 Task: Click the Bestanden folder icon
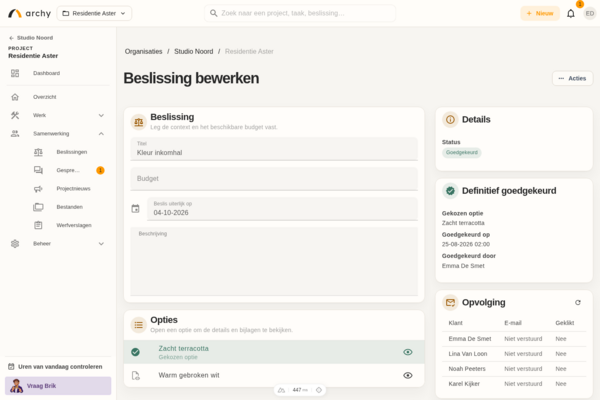pyautogui.click(x=38, y=207)
